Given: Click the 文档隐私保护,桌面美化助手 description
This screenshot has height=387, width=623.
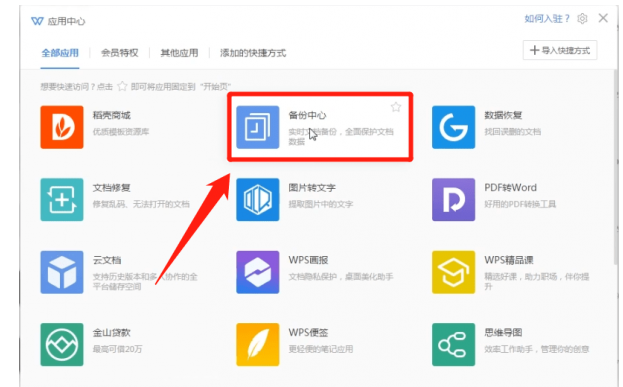Looking at the screenshot, I should point(341,277).
